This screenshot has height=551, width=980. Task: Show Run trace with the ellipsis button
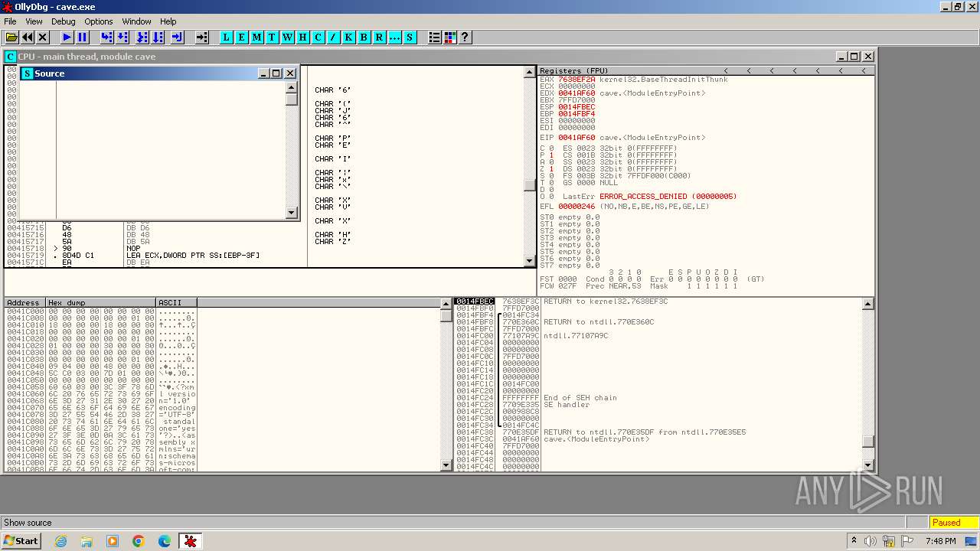(395, 37)
